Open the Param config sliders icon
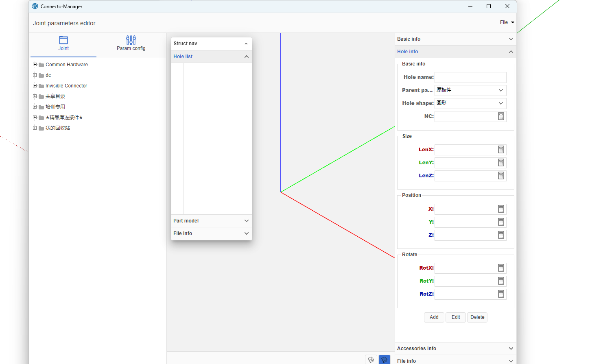The width and height of the screenshot is (590, 364). click(x=131, y=40)
